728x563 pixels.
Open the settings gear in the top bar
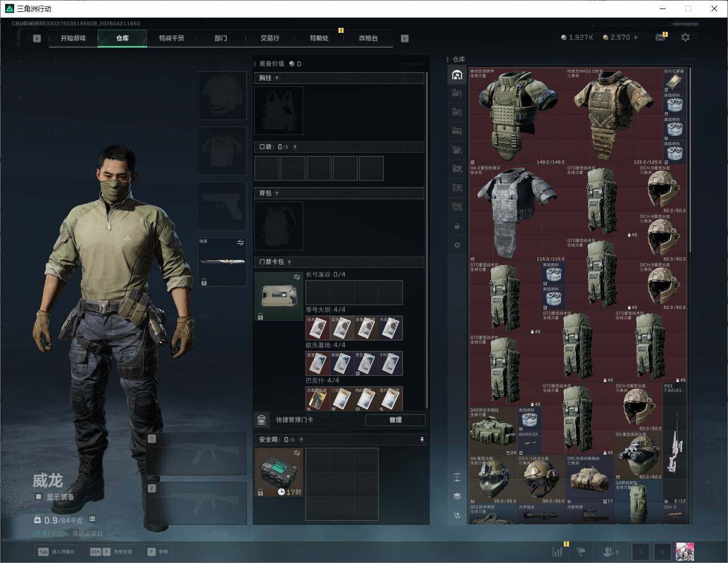(685, 37)
